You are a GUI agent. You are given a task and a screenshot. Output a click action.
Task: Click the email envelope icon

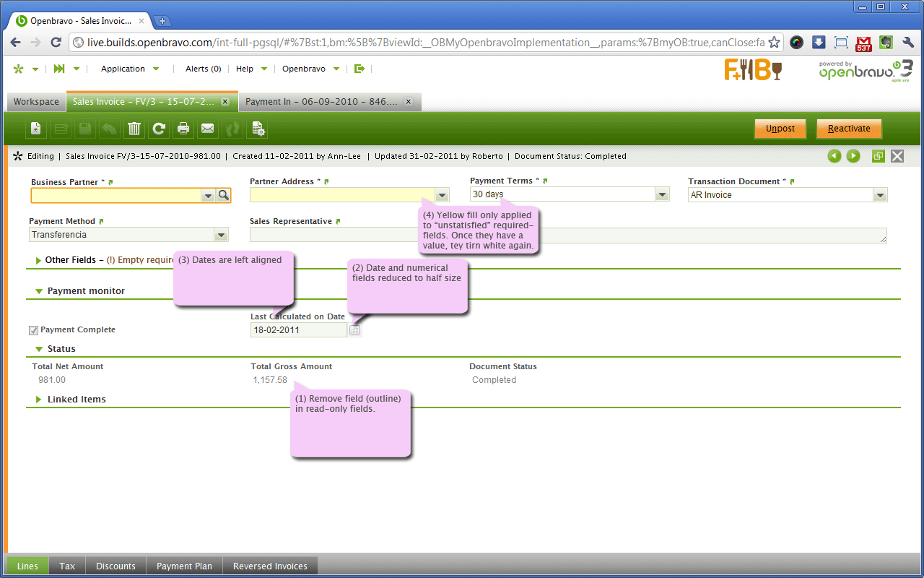point(208,129)
